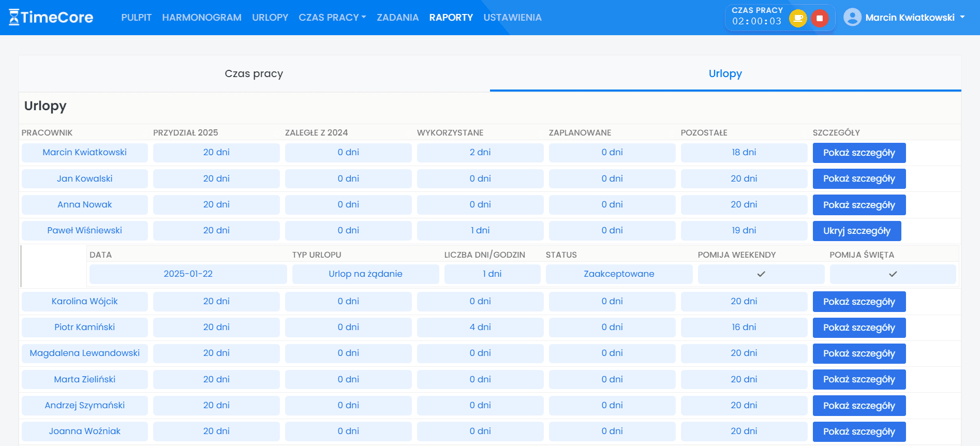
Task: Click the 16 dni remaining value
Action: [744, 327]
